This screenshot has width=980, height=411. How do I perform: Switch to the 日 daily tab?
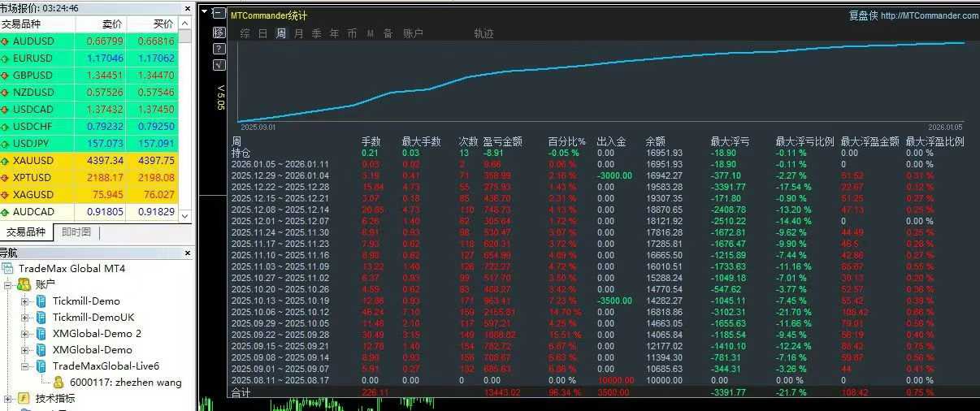coord(262,33)
